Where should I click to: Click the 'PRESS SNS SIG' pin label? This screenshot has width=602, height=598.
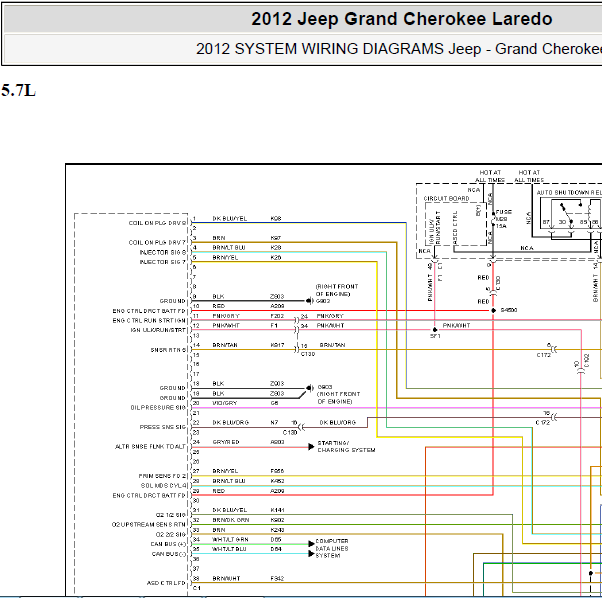click(x=163, y=427)
